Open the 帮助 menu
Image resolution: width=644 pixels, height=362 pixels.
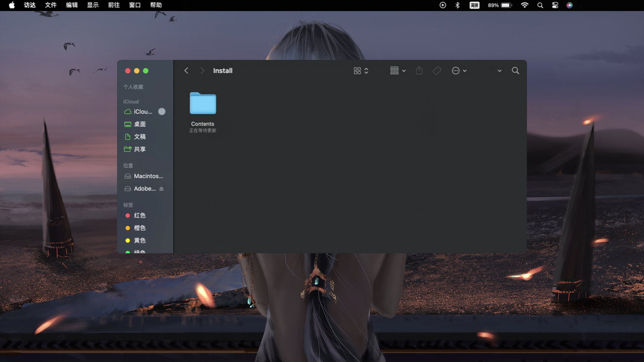coord(156,5)
